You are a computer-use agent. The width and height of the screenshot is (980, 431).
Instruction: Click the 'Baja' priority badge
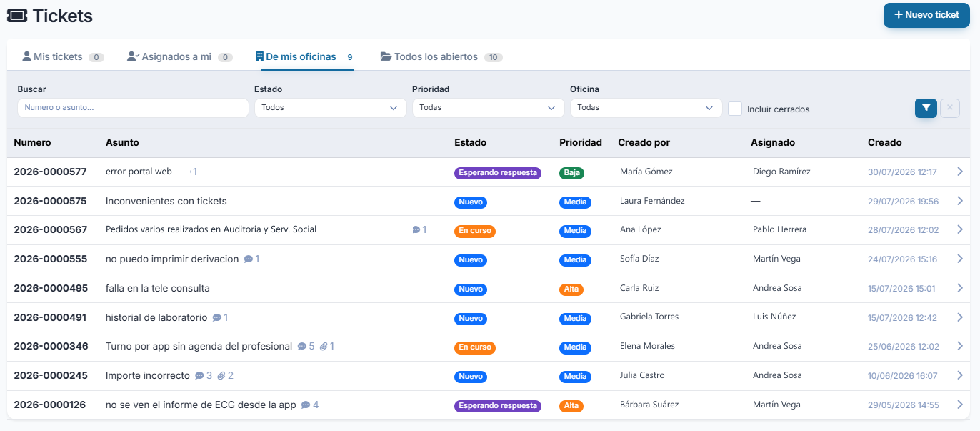point(571,172)
